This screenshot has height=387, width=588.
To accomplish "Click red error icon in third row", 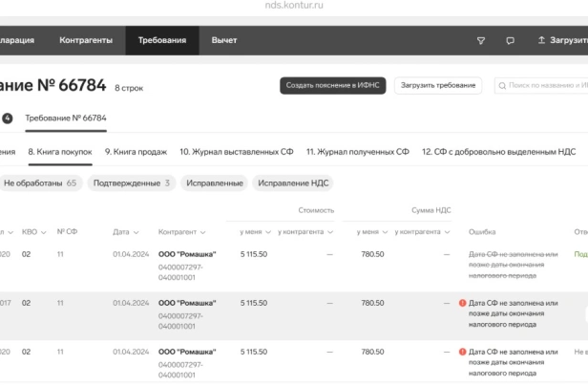I will 462,352.
